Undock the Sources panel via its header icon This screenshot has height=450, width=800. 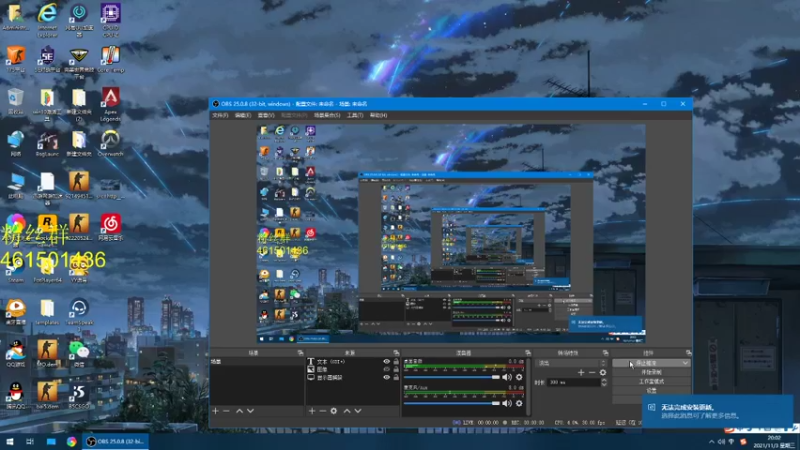(x=396, y=353)
